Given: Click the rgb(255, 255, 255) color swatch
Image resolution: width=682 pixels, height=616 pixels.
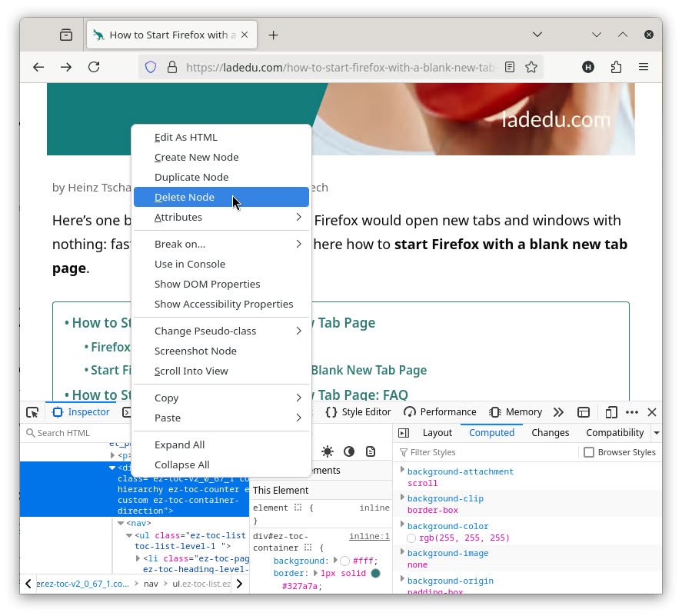Looking at the screenshot, I should (x=411, y=538).
